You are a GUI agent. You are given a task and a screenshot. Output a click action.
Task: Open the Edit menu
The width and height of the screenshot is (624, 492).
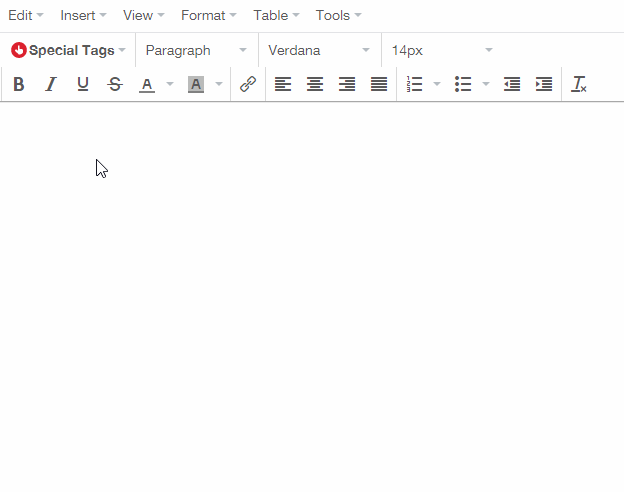tap(26, 16)
